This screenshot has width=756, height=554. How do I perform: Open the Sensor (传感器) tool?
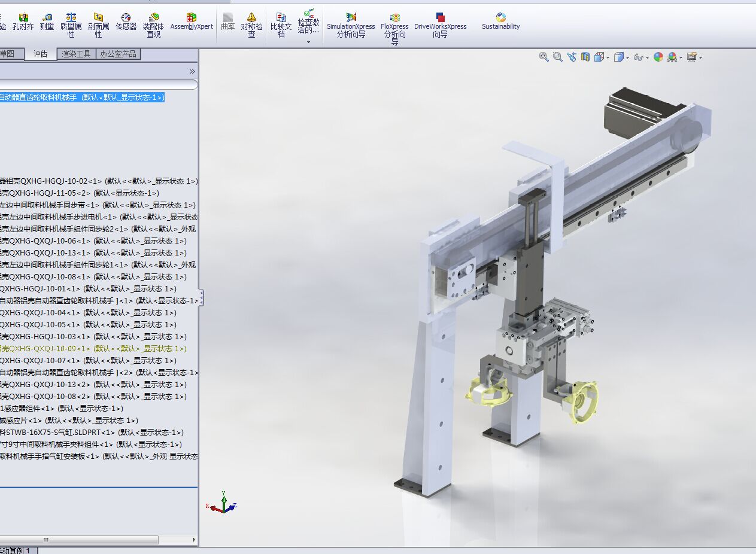126,22
